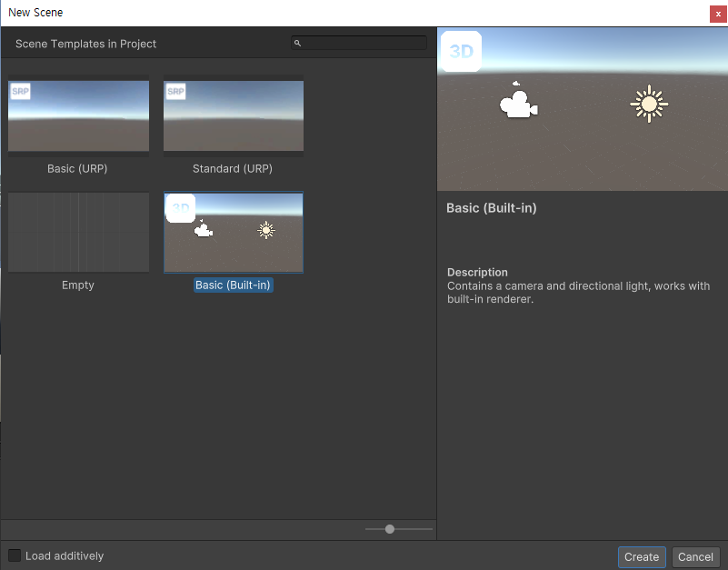Click the 3D badge on Basic (Built-in) thumbnail
This screenshot has height=570, width=728.
(x=181, y=208)
